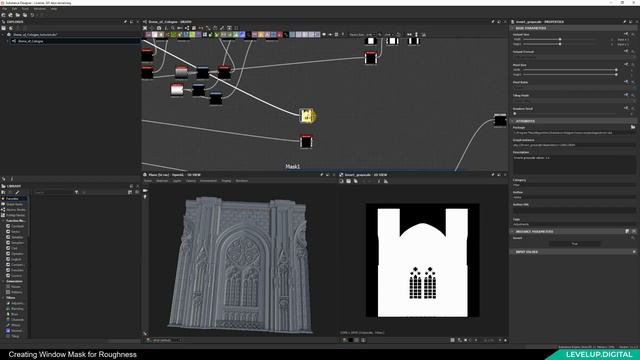Select the black node at the graph's right edge
Screen dimensions: 640x360
pos(500,120)
